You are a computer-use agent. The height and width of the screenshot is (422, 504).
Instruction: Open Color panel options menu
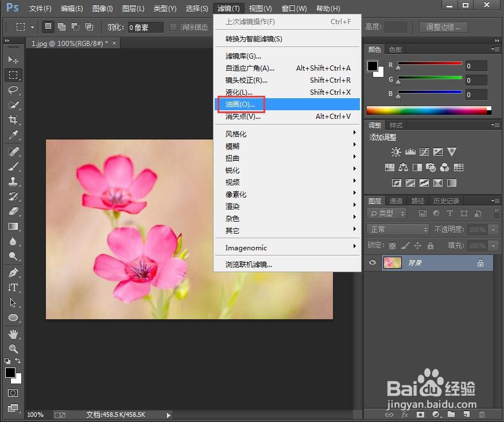click(x=495, y=49)
